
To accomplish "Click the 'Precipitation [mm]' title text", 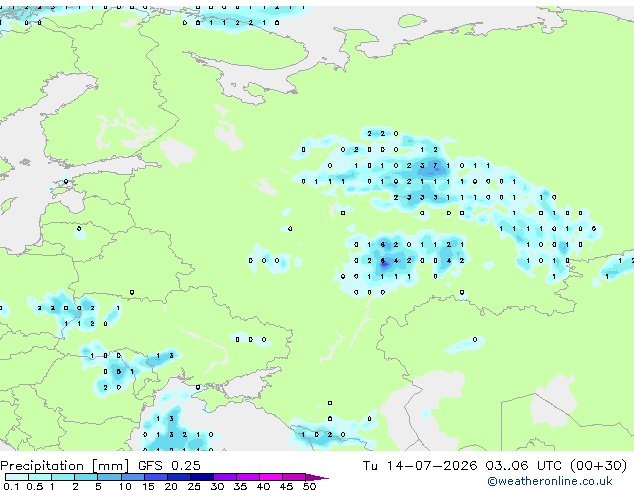I will (65, 466).
